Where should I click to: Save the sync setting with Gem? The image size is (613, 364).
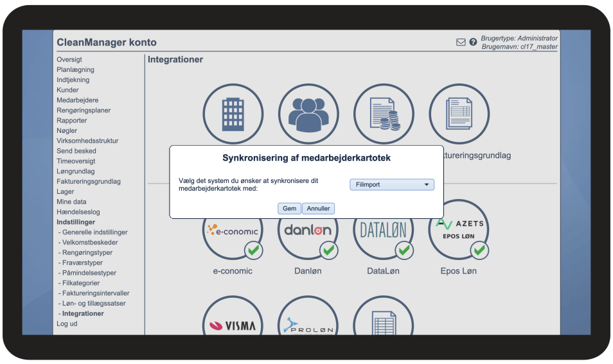289,209
